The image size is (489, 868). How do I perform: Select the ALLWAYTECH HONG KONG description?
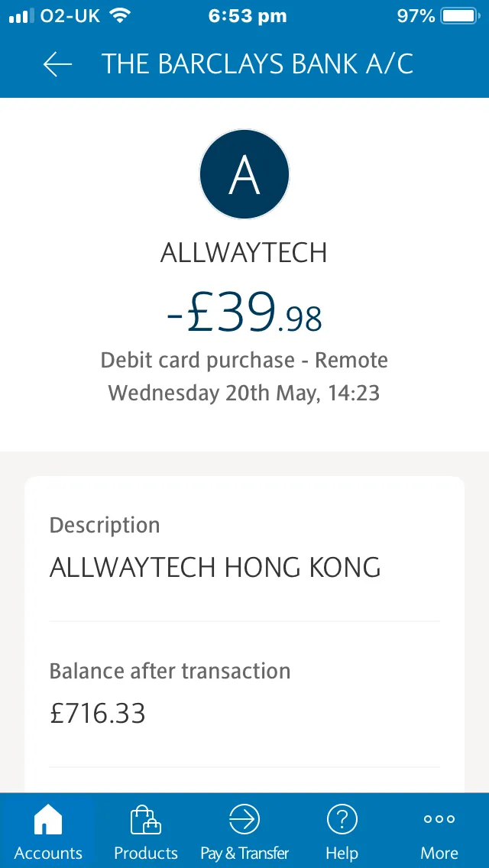pos(215,568)
